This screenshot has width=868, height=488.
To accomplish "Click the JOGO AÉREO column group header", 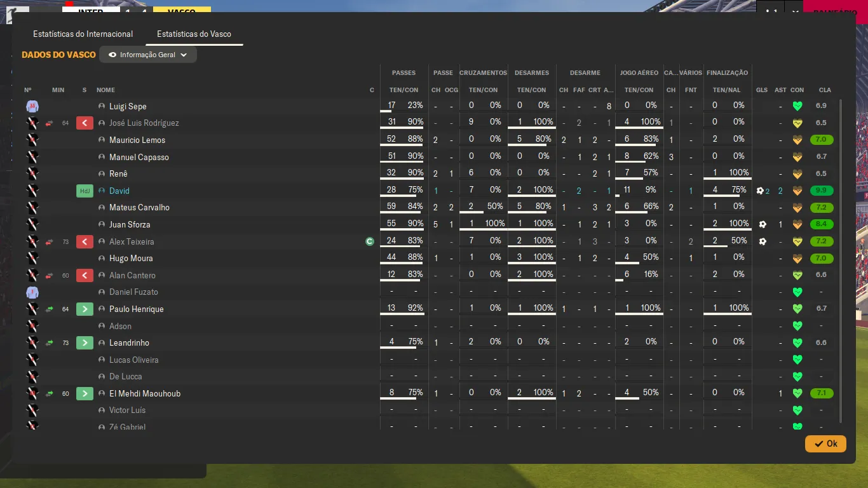I will [639, 73].
